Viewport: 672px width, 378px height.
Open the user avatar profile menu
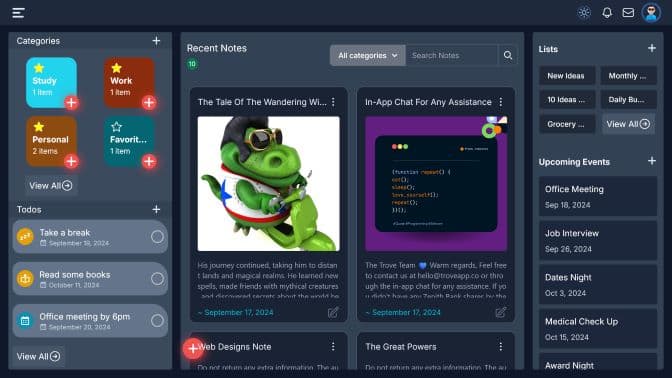[651, 12]
